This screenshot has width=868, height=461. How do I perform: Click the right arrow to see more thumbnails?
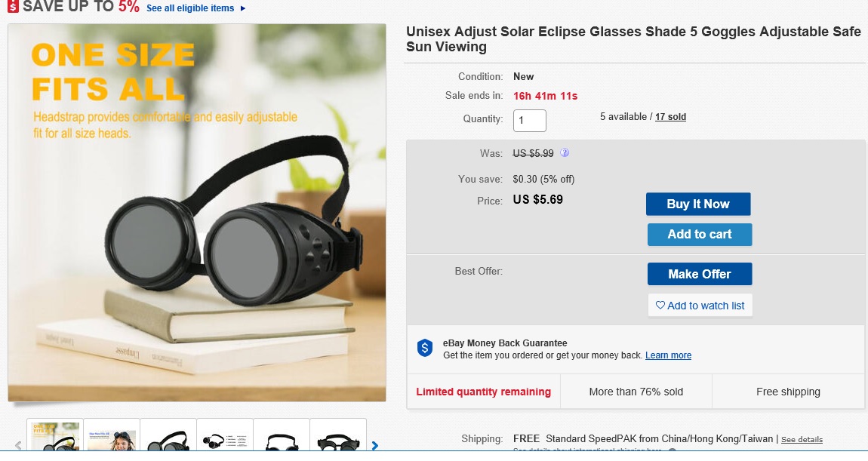[x=375, y=446]
